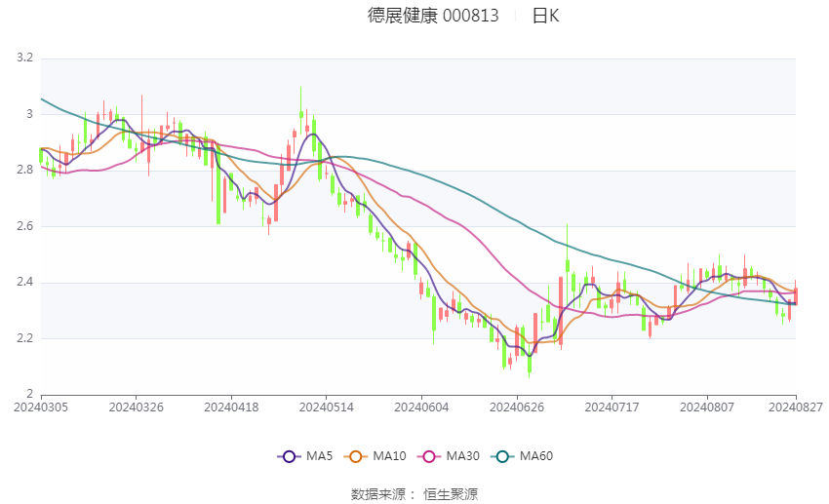Click the 3.2 price axis label
This screenshot has height=504, width=829.
point(24,58)
